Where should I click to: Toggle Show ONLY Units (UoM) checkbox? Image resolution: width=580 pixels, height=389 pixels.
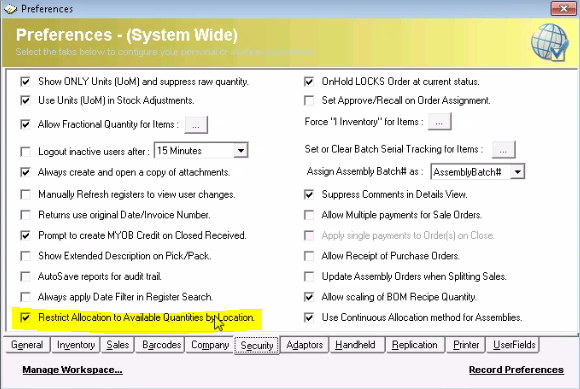26,81
